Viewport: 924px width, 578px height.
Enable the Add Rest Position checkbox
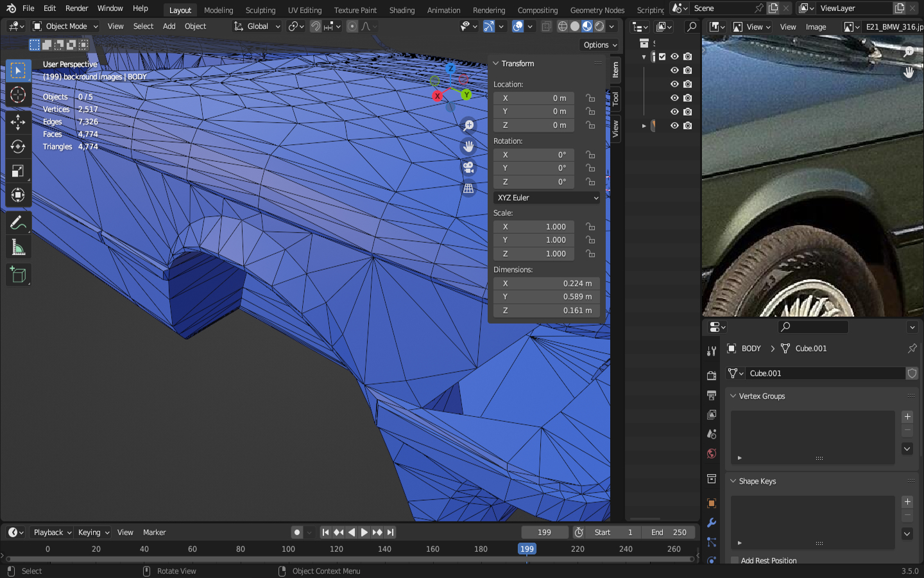tap(735, 561)
